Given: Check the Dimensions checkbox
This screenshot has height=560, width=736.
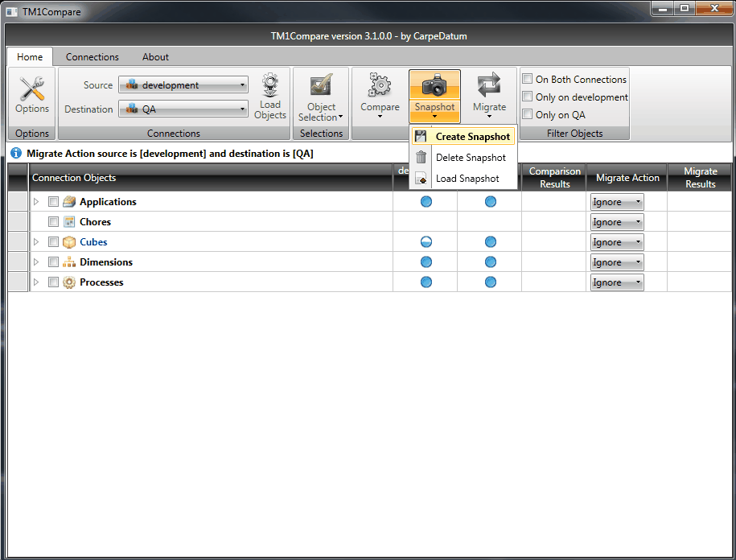Looking at the screenshot, I should pyautogui.click(x=54, y=262).
